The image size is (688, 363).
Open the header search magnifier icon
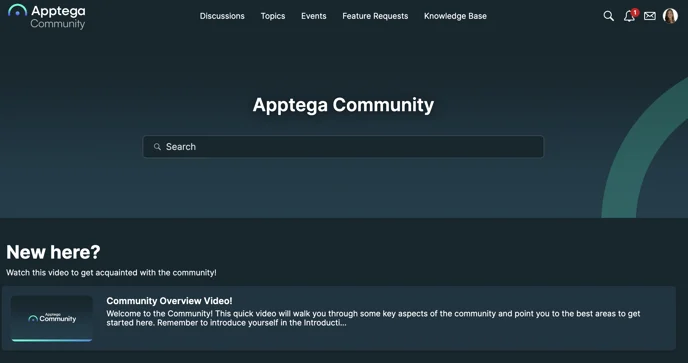coord(608,16)
